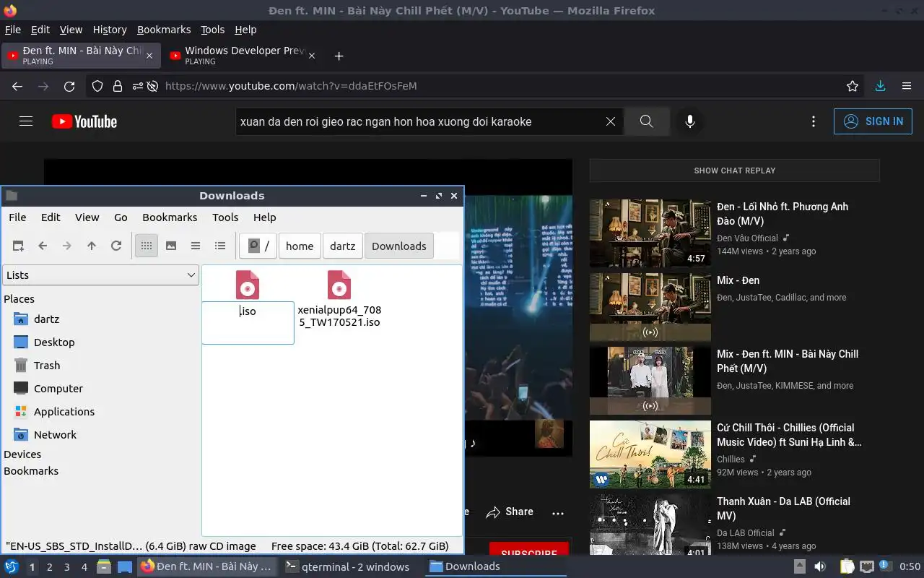Click the xenialpup64 ISO file icon
The height and width of the screenshot is (578, 924).
(339, 285)
